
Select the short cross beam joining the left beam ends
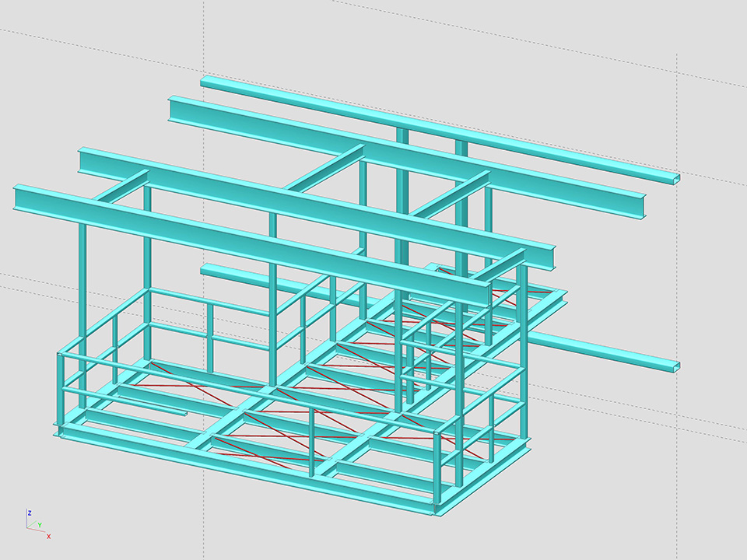point(122,188)
